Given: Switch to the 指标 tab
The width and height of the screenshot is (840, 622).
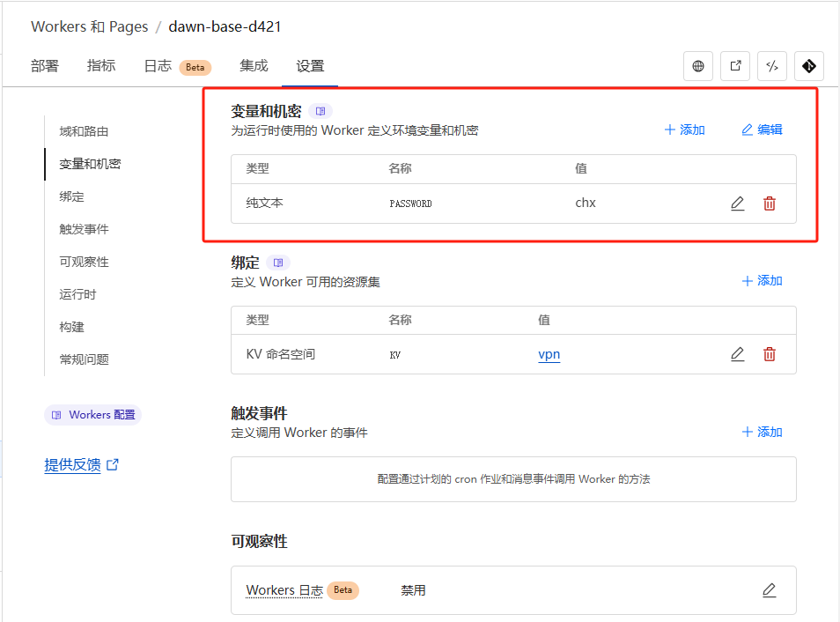Looking at the screenshot, I should 101,66.
